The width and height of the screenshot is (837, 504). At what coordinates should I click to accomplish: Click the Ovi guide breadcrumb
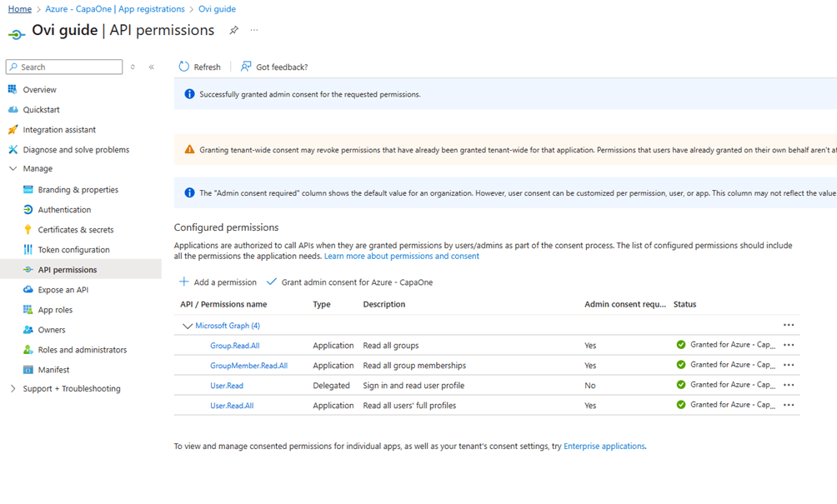[218, 9]
